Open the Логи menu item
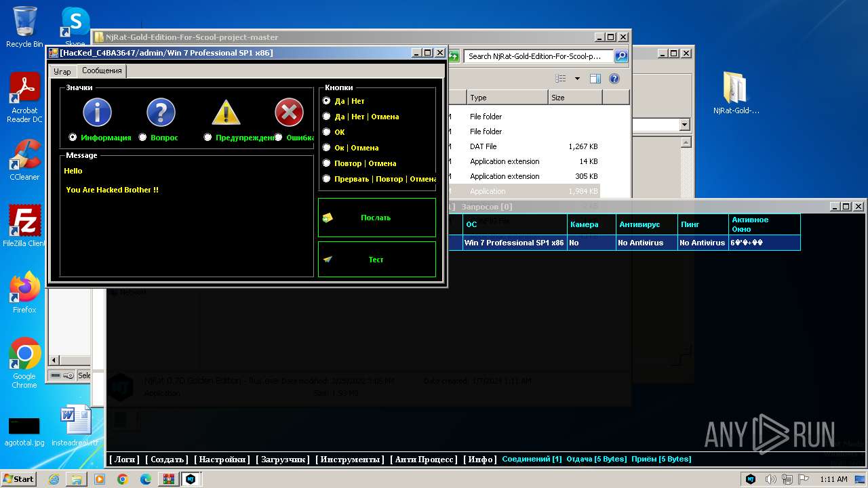 124,459
